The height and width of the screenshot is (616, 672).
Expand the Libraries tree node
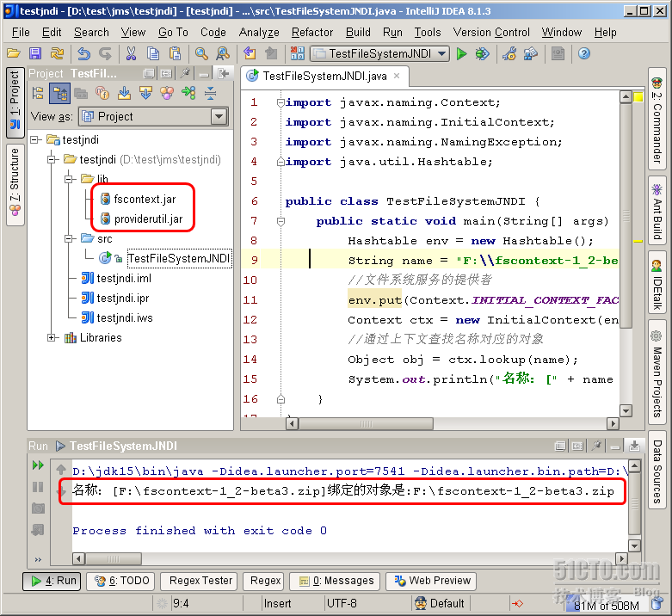tap(52, 337)
